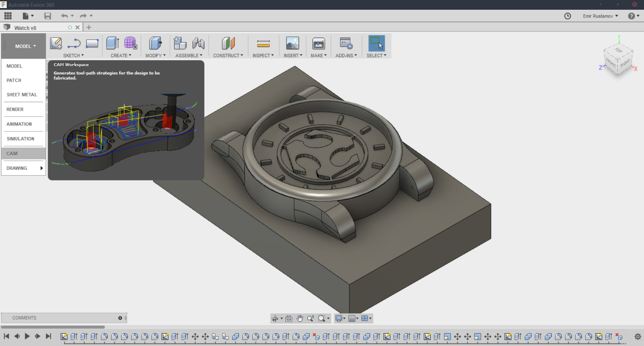Open the Job Status clock icon
This screenshot has width=644, height=346.
click(567, 16)
